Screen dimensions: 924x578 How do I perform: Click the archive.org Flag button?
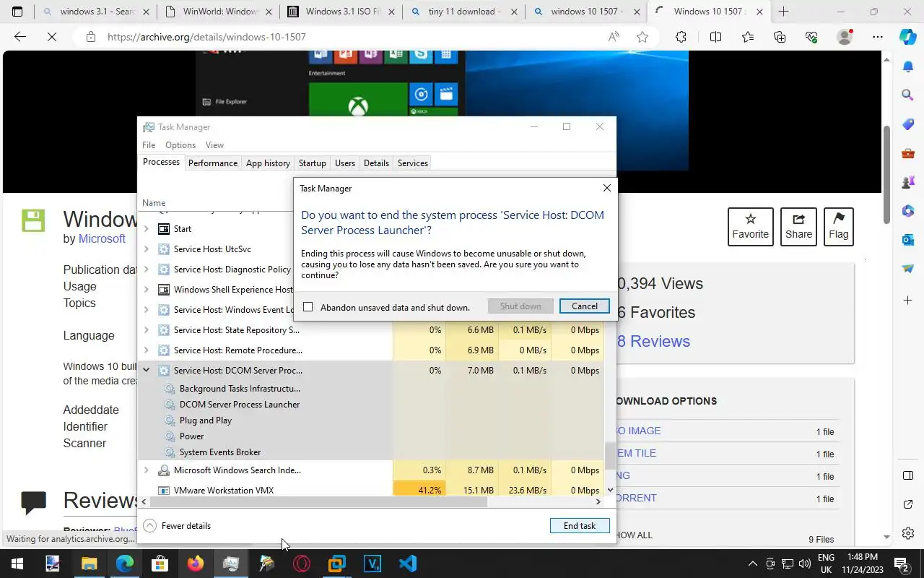coord(839,227)
